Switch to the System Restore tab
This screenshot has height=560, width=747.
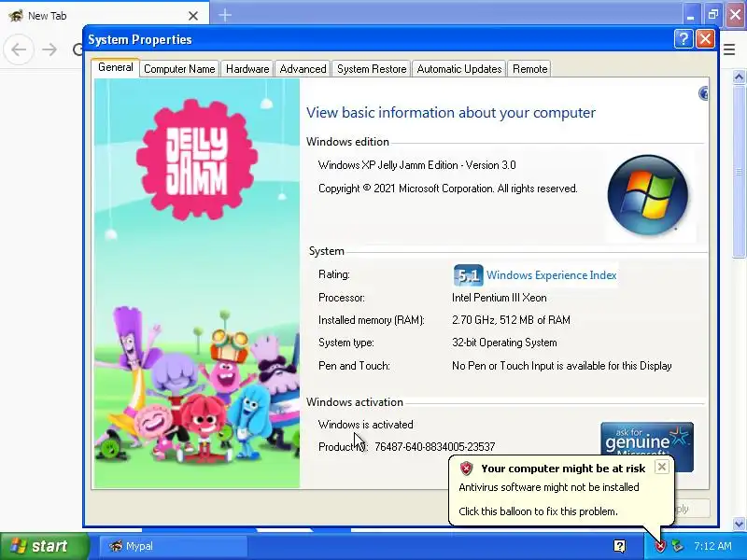[372, 69]
